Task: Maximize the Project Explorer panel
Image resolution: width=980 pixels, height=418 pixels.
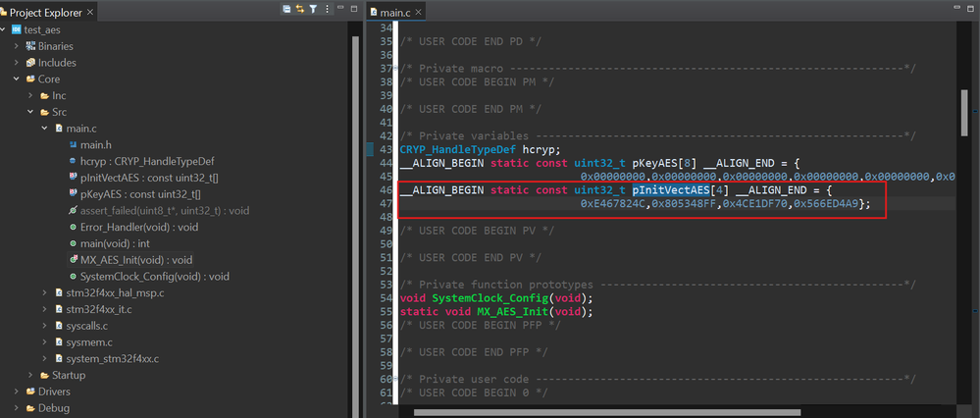Action: pyautogui.click(x=354, y=9)
